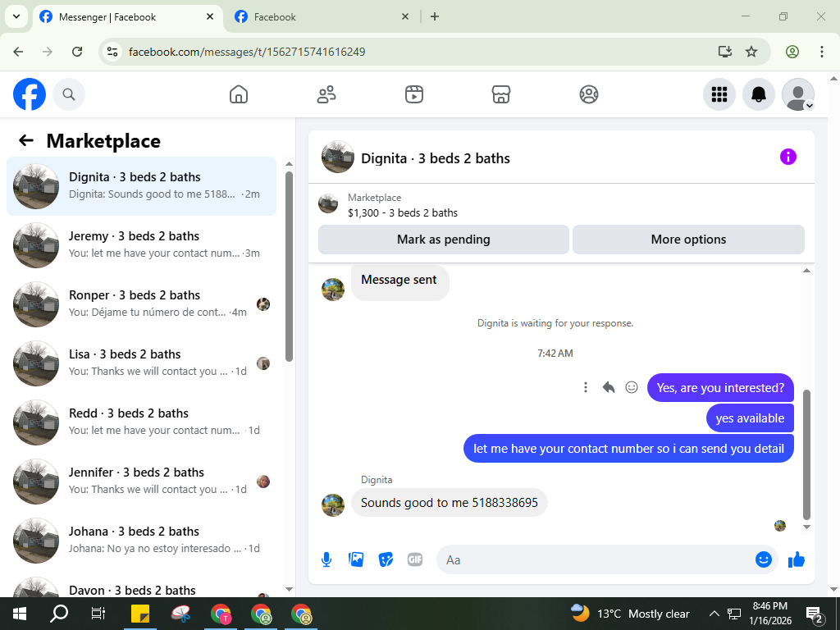
Task: Install app icon in address bar
Action: [x=725, y=52]
